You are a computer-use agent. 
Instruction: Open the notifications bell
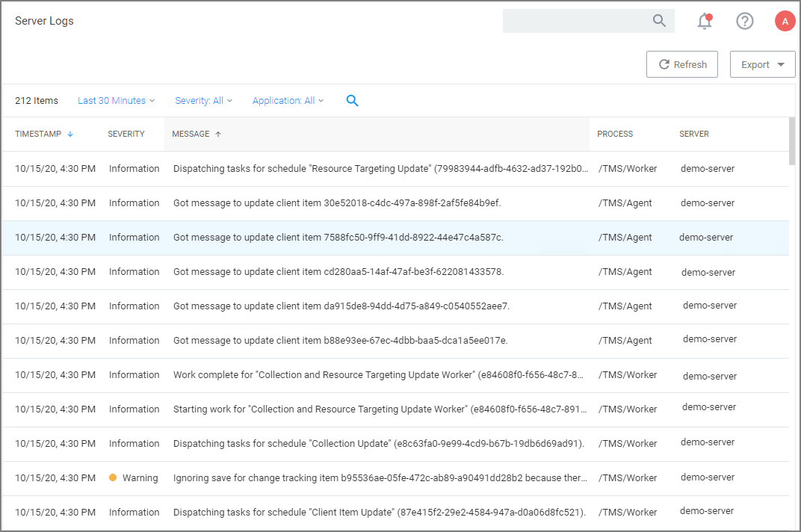point(704,21)
